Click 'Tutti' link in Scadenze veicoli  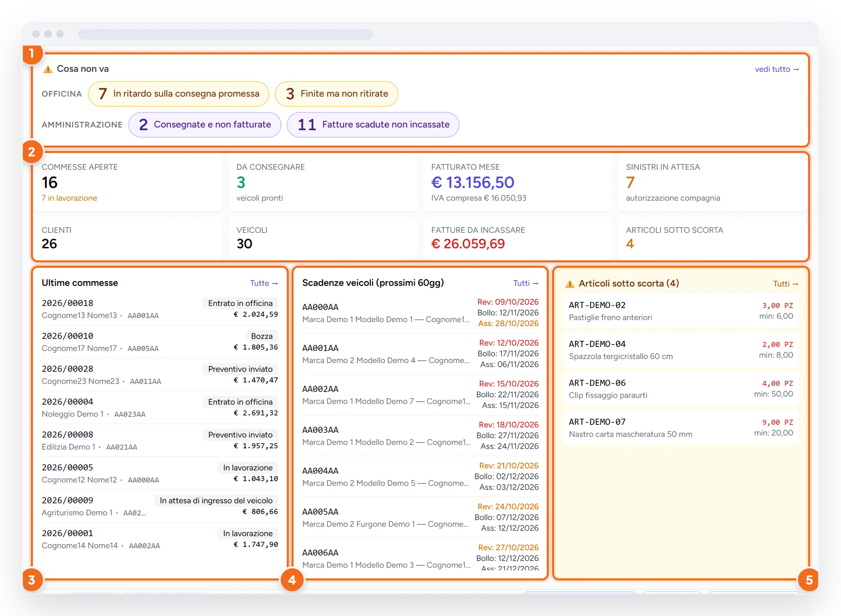[526, 283]
